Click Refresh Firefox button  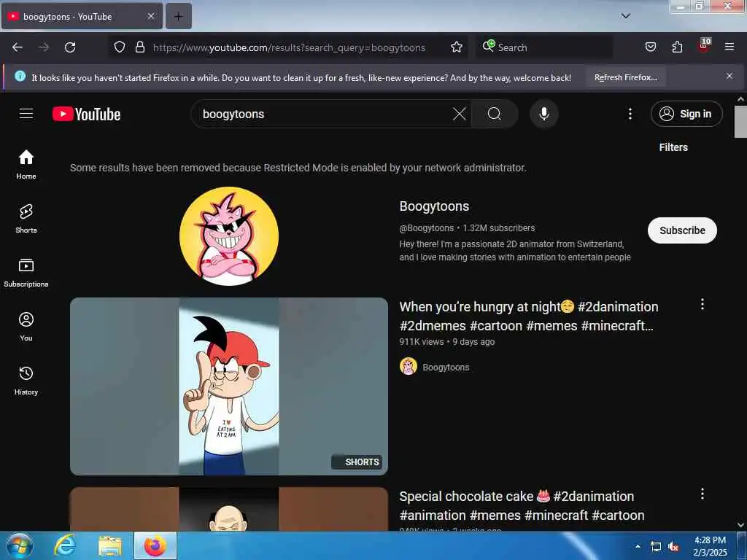(x=625, y=77)
